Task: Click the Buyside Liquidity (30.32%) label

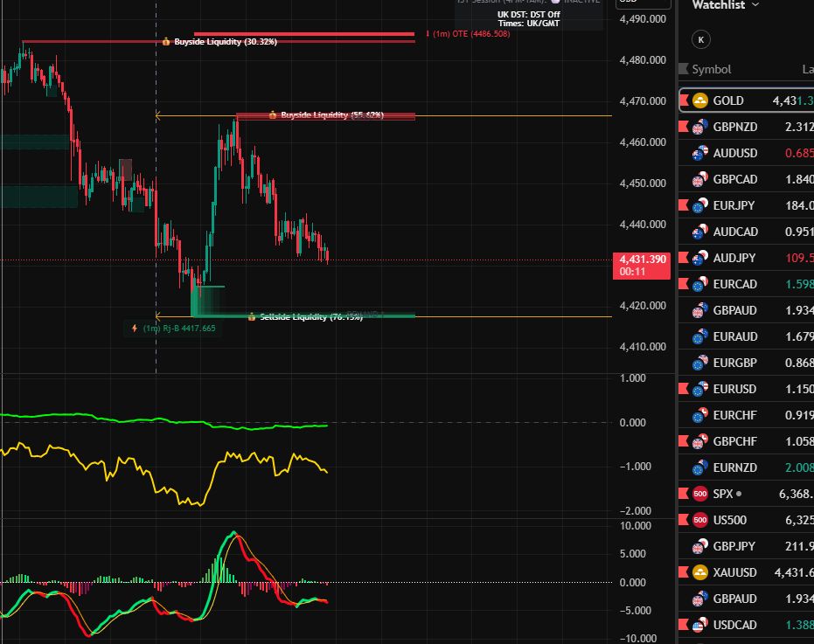Action: pyautogui.click(x=225, y=41)
